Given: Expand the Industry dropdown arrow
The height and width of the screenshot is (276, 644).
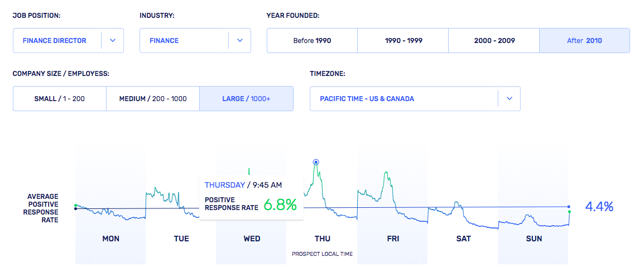Looking at the screenshot, I should tap(239, 41).
